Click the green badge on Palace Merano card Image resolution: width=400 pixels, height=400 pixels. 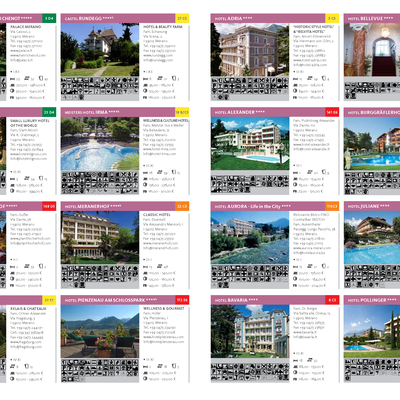[x=49, y=18]
